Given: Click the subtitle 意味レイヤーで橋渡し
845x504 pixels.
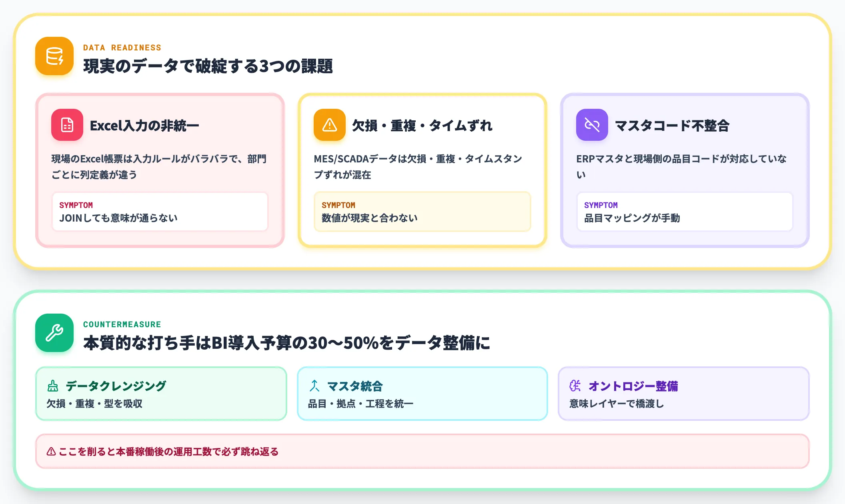Looking at the screenshot, I should (617, 404).
